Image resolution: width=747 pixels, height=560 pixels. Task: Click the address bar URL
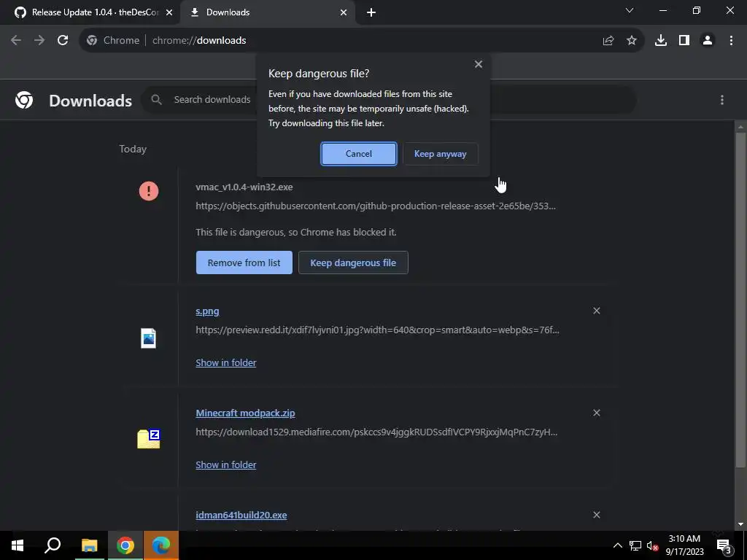199,41
